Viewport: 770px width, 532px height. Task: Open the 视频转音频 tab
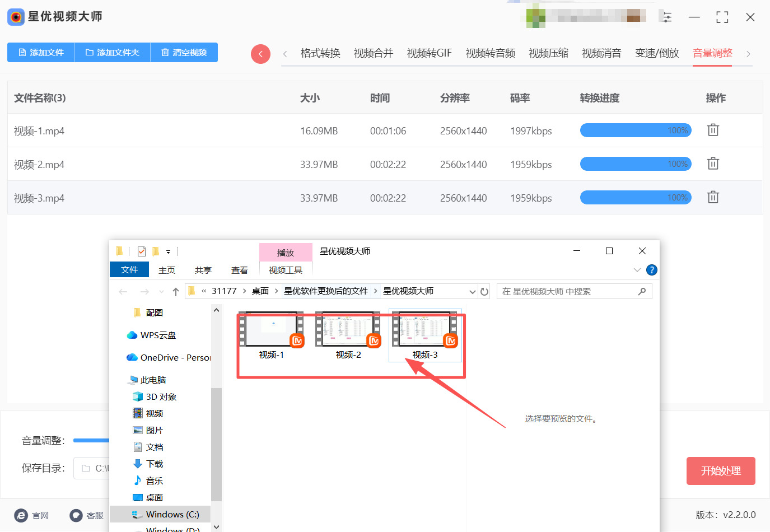(491, 53)
